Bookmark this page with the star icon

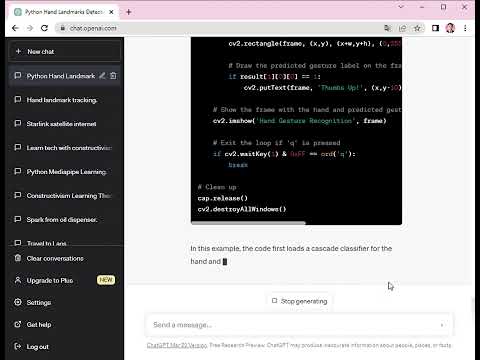point(417,28)
